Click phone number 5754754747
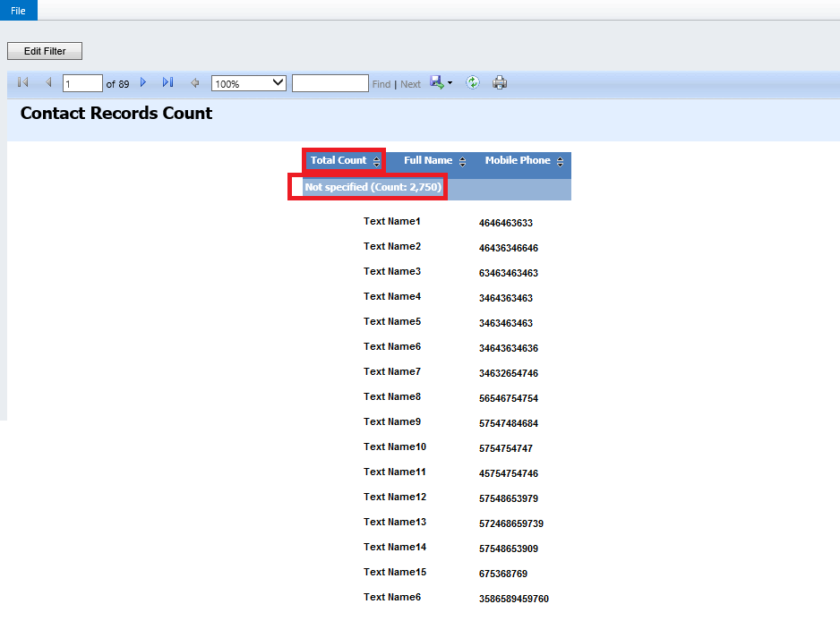840x621 pixels. coord(506,448)
